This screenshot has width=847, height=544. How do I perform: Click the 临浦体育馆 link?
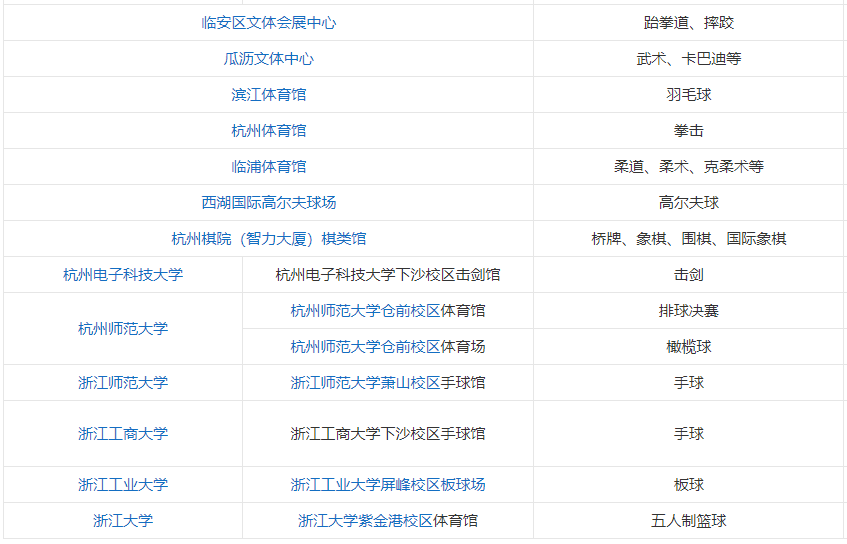tap(268, 166)
